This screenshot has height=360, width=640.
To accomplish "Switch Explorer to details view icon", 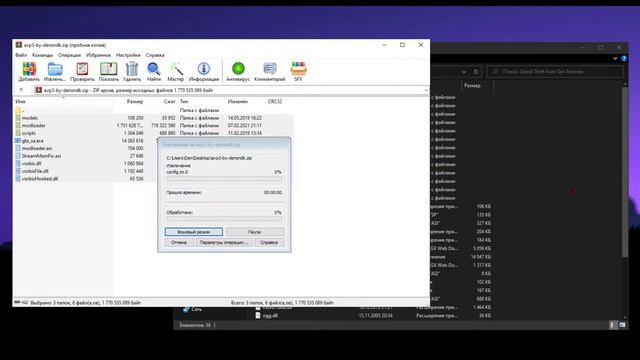I will tap(612, 325).
